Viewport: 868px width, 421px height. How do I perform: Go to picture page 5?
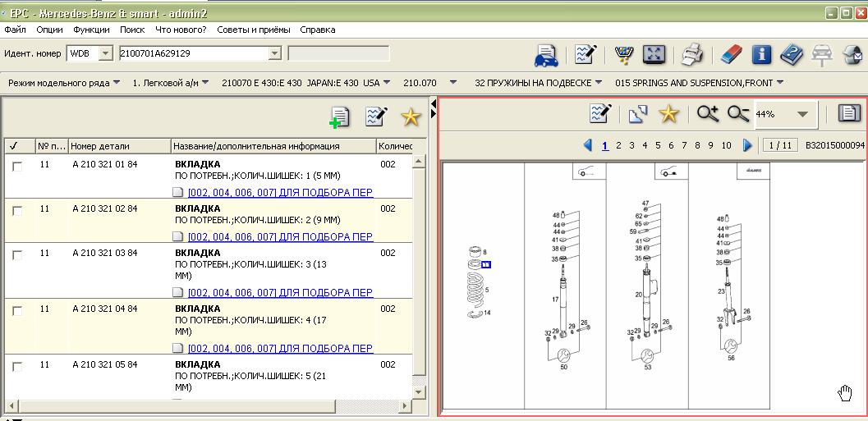tap(658, 145)
